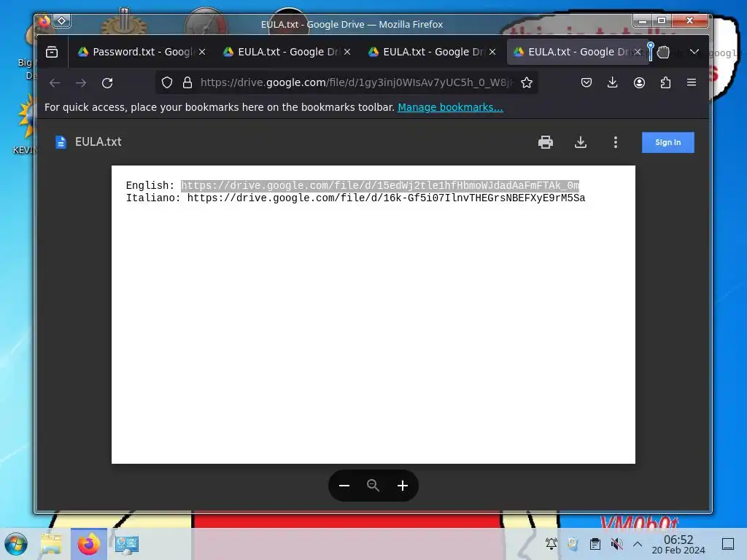
Task: Print the EULA.txt document
Action: pyautogui.click(x=546, y=142)
